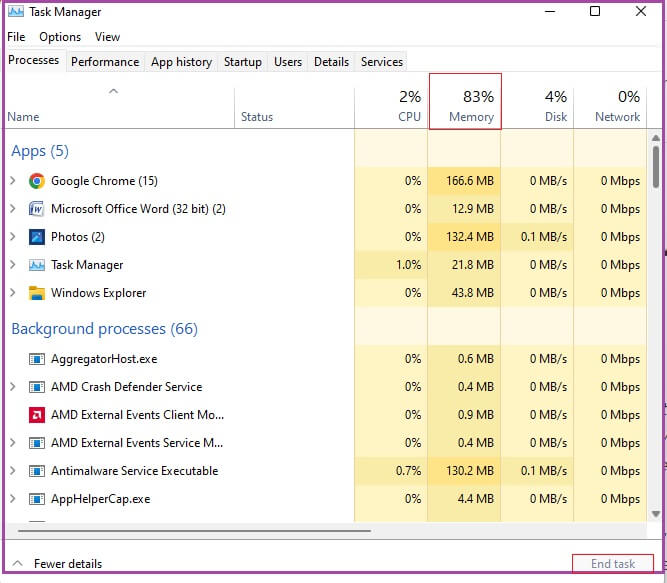Switch to the Users tab

tap(288, 62)
